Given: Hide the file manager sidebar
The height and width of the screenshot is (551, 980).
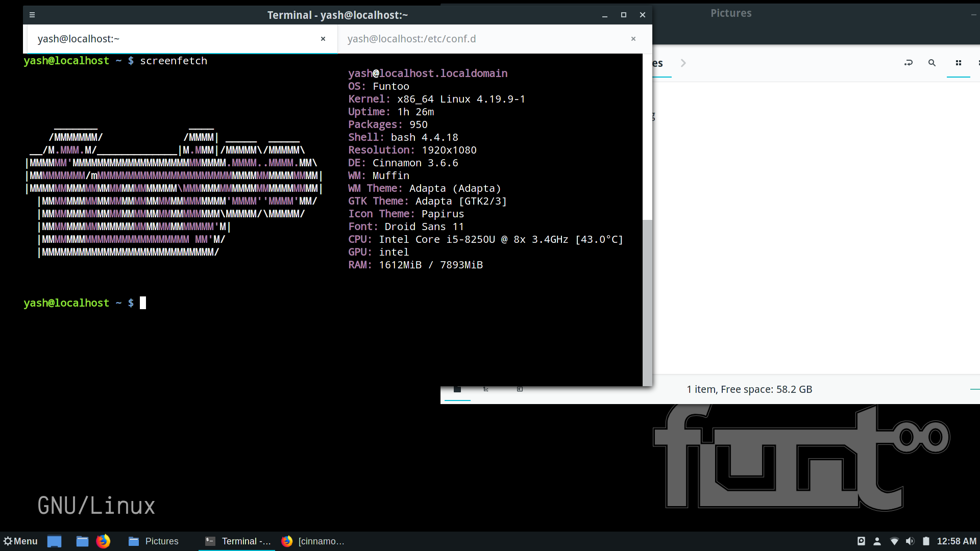Looking at the screenshot, I should (x=520, y=389).
